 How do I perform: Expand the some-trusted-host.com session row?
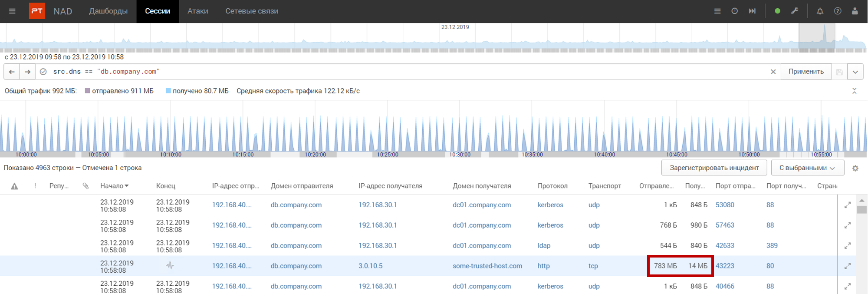[848, 266]
